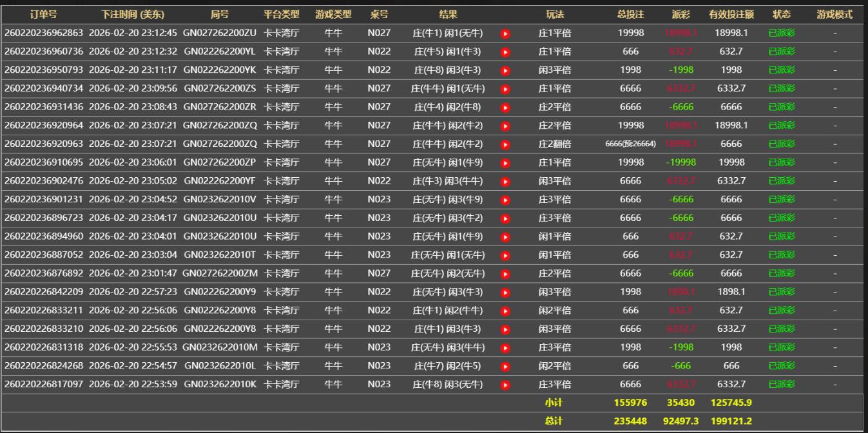The width and height of the screenshot is (868, 433).
Task: Select the 总计 total row label
Action: point(554,421)
